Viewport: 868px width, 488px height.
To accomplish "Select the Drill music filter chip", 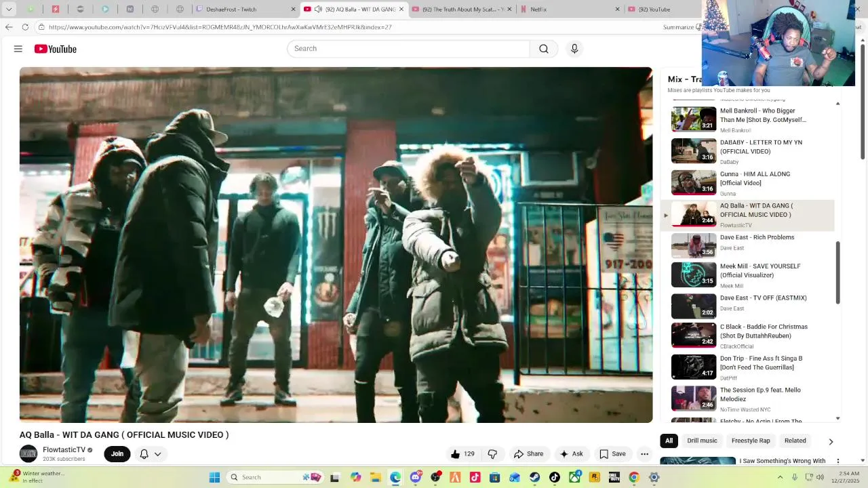I will [x=702, y=441].
